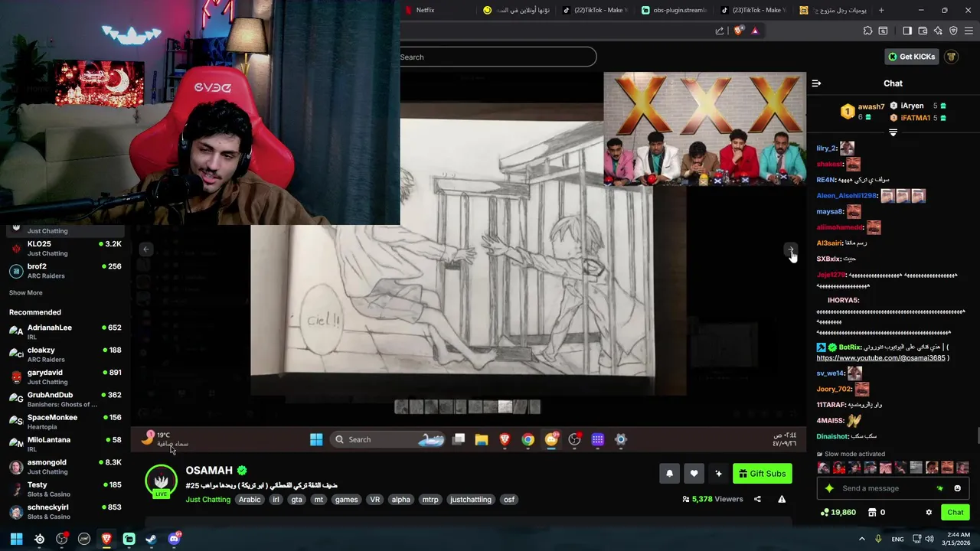
Task: Click the sparkle icon beside Gift Subs
Action: tap(718, 474)
